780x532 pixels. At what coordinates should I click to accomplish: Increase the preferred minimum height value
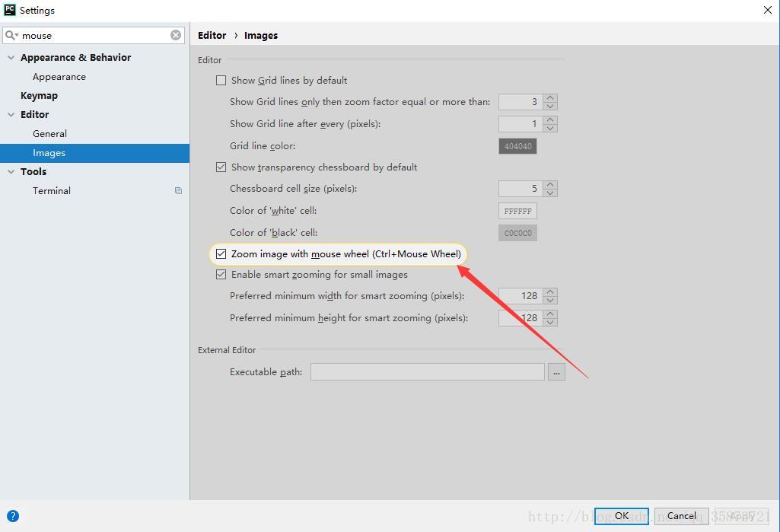pos(550,314)
